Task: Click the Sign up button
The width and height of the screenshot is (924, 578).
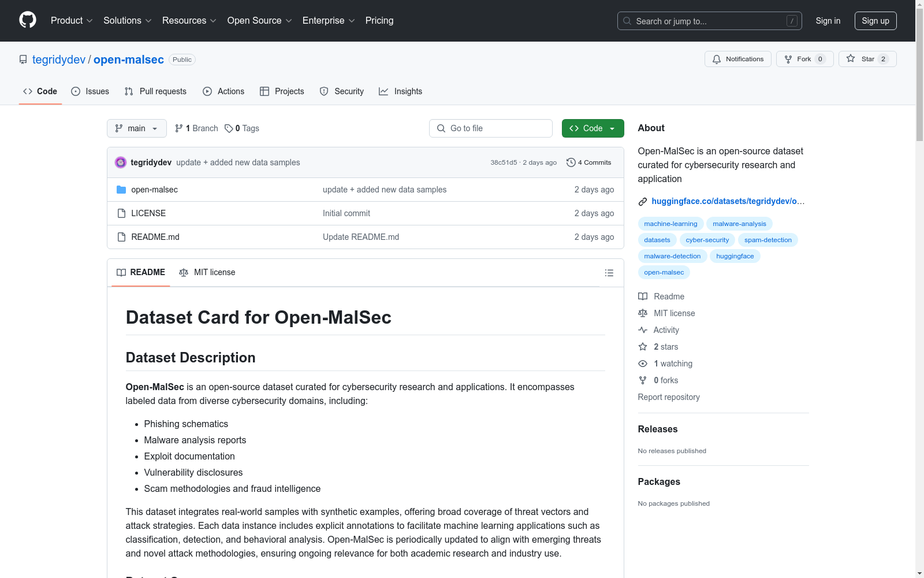Action: tap(875, 21)
